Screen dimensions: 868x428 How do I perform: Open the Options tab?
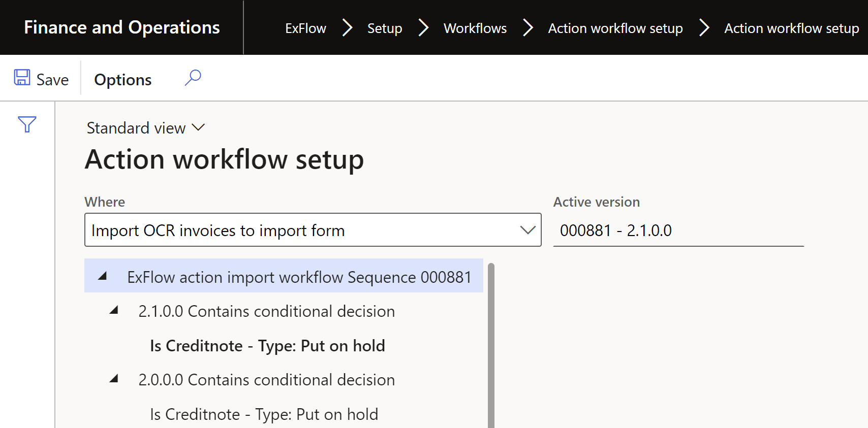(123, 80)
